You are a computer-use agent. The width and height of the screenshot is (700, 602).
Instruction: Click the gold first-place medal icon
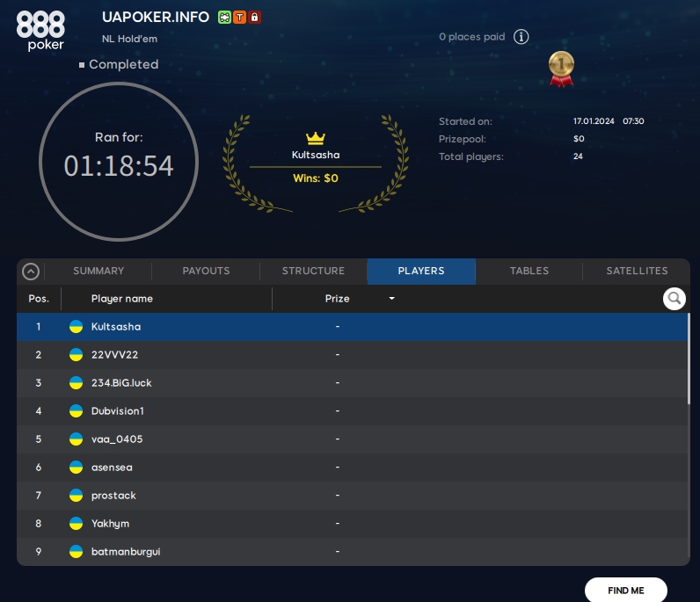pos(561,69)
